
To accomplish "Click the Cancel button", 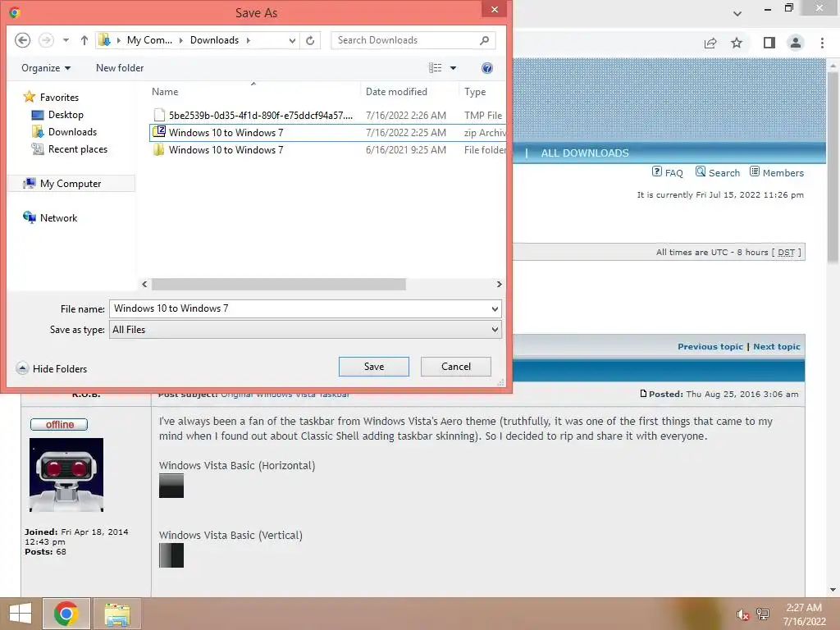I will pos(456,367).
